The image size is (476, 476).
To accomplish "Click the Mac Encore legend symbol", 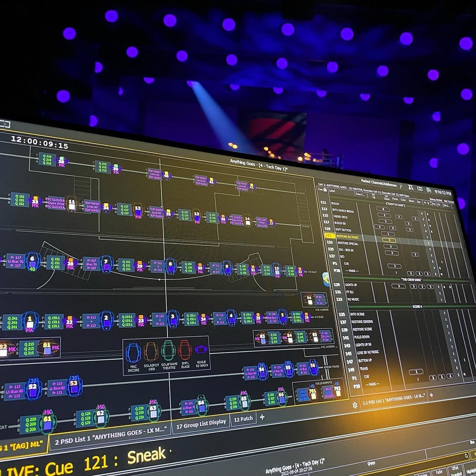I will [x=133, y=353].
